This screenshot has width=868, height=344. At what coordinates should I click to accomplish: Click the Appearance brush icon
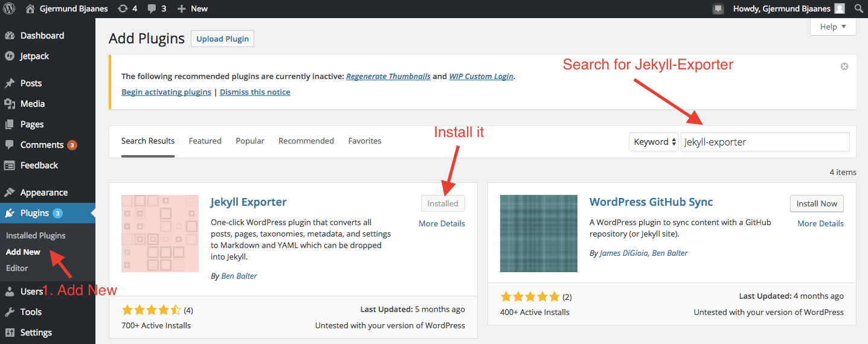click(x=10, y=193)
